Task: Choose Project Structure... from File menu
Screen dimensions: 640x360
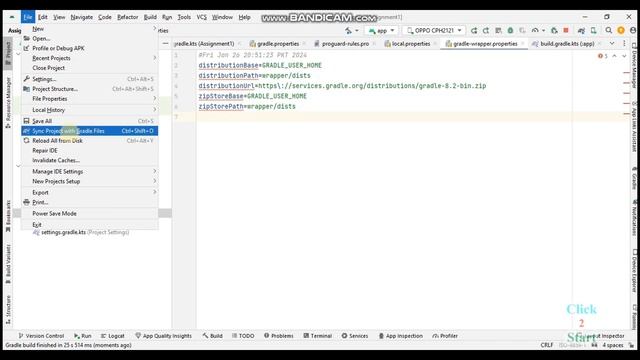Action: 89,89
